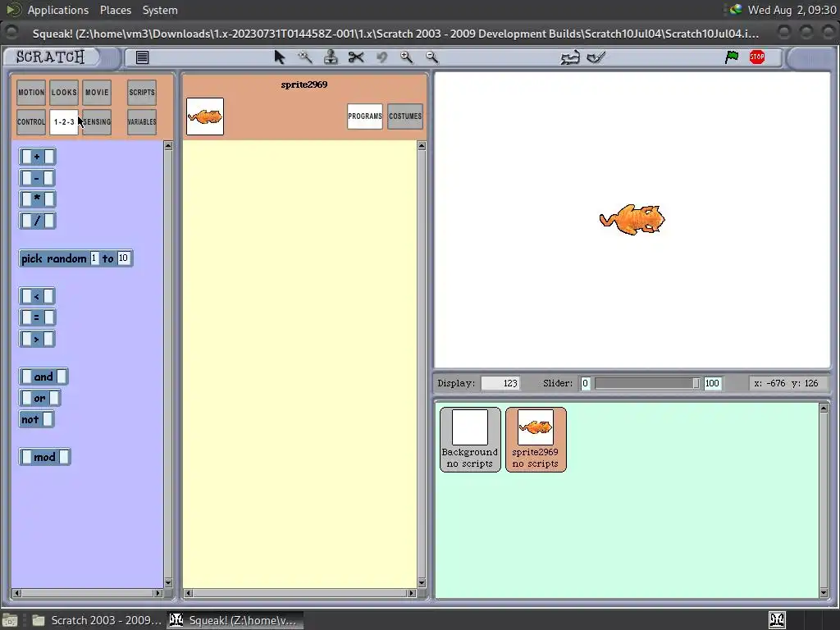Click the clock showing Wed Aug 2
Screen dimensions: 840x630
point(792,10)
